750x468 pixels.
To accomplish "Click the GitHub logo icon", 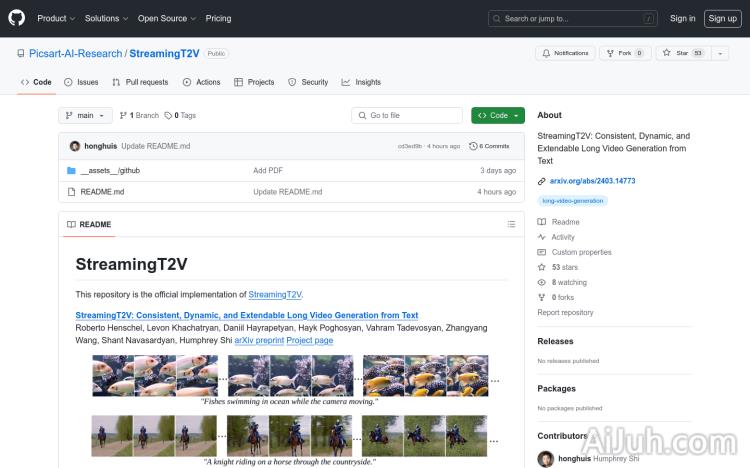I will [17, 18].
